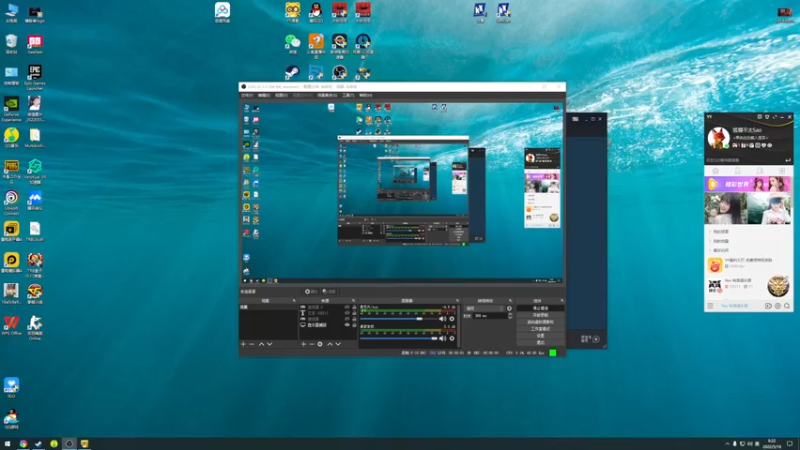Open WPS Office desktop icon
Image resolution: width=800 pixels, height=450 pixels.
pos(11,326)
